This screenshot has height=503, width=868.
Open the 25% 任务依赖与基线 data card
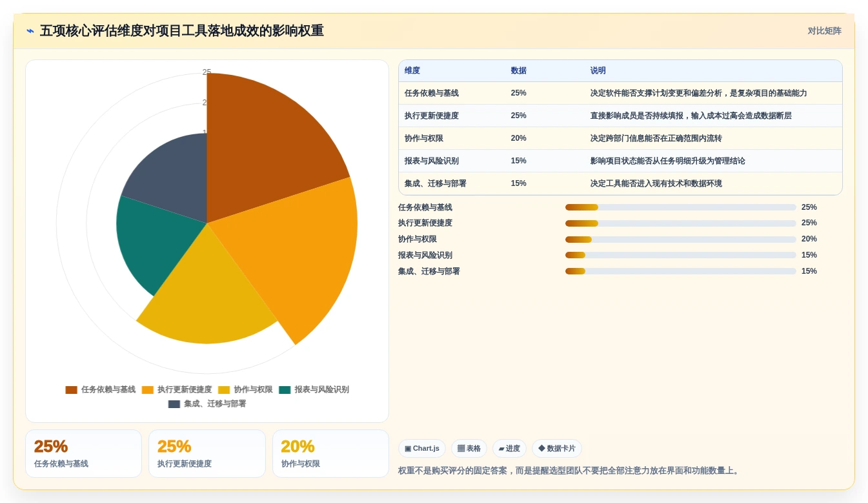click(83, 454)
